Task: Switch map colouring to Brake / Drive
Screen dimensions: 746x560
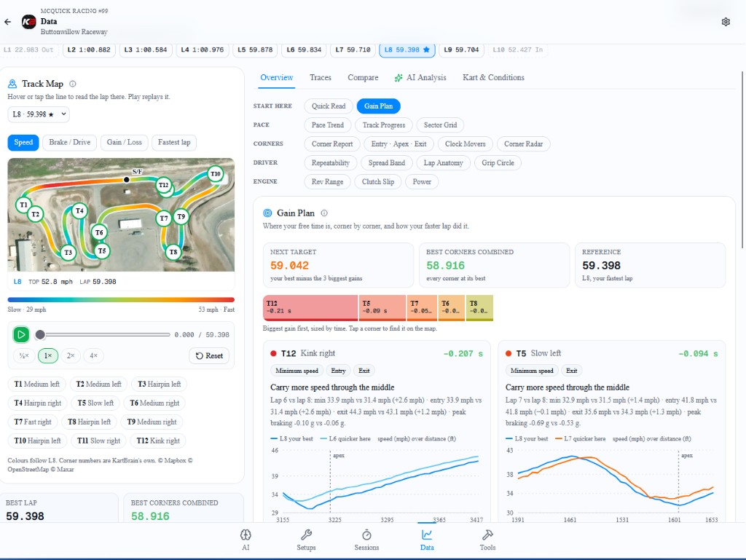Action: coord(69,142)
